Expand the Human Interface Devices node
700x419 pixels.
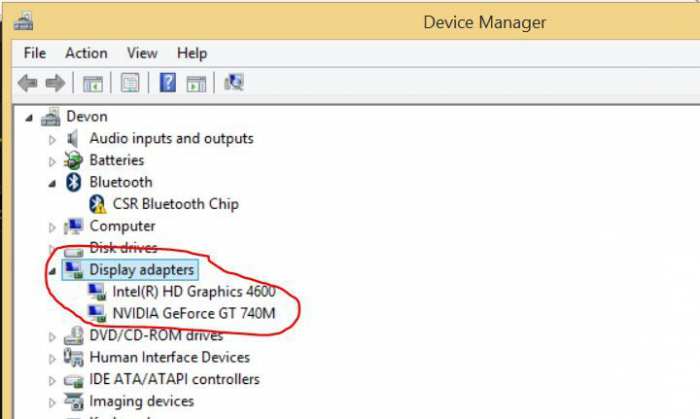point(53,358)
